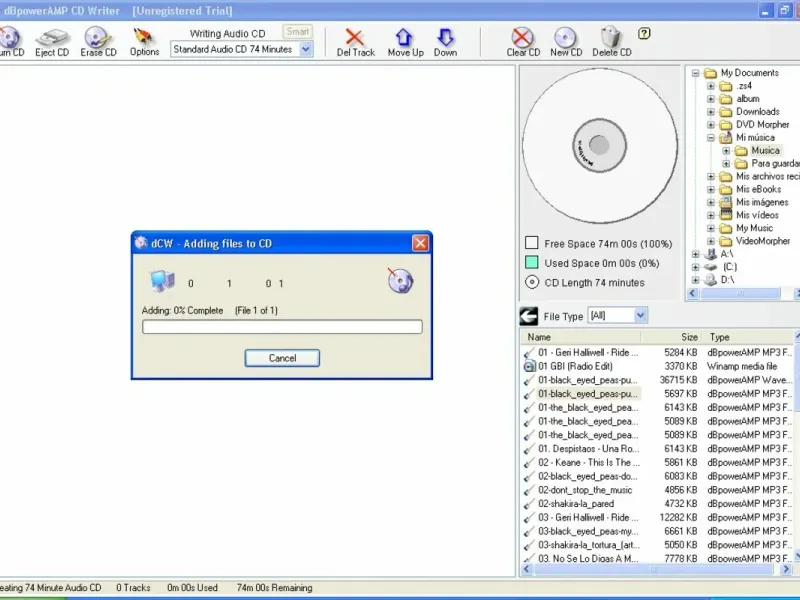This screenshot has width=800, height=600.
Task: Click the Free Space white color box
Action: [532, 242]
